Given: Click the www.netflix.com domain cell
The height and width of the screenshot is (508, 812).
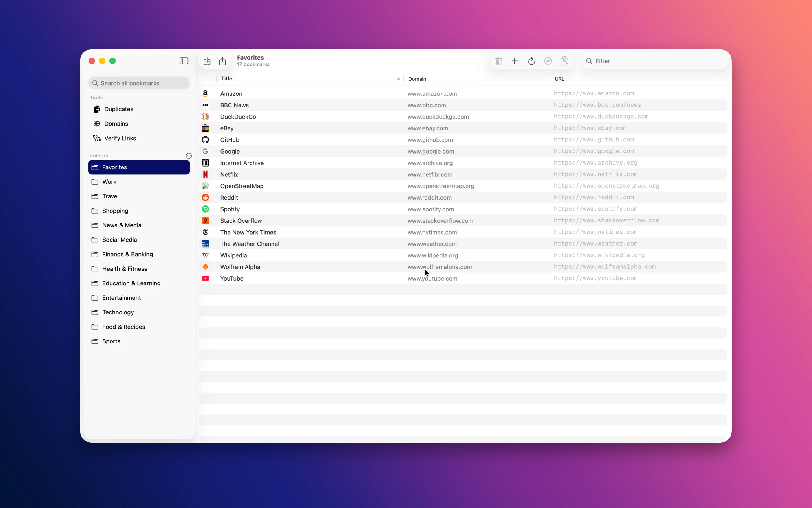Looking at the screenshot, I should click(430, 174).
